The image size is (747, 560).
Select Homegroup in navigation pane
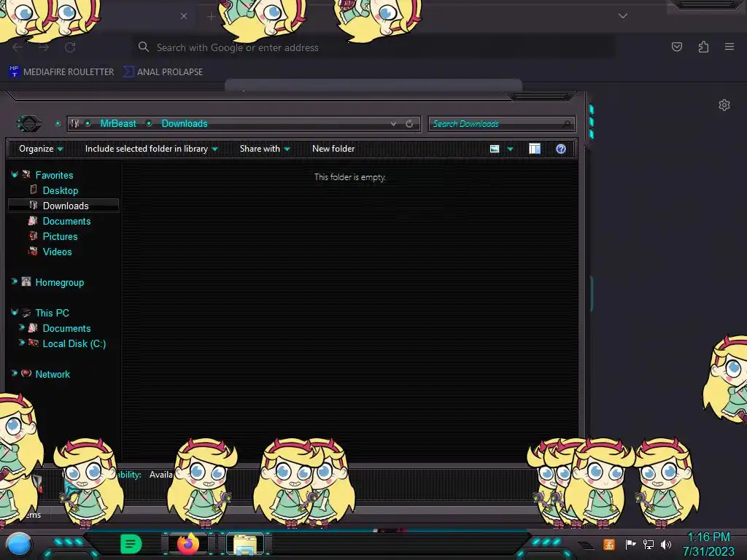60,282
